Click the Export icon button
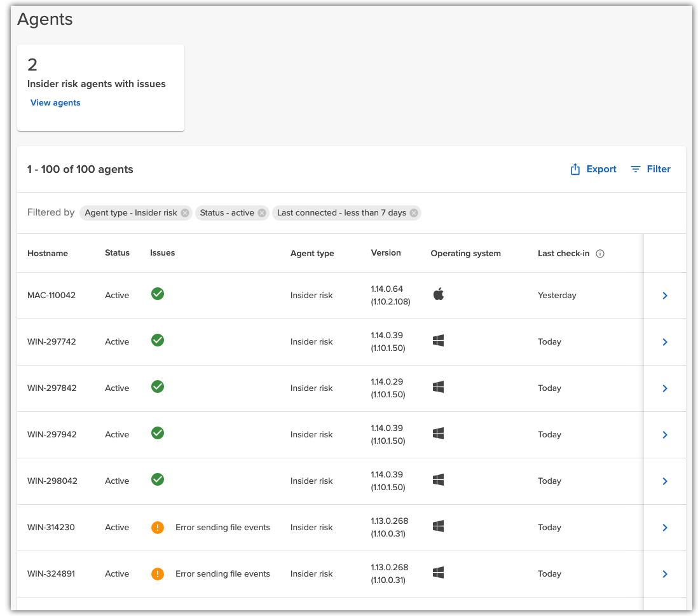This screenshot has width=698, height=616. 575,169
